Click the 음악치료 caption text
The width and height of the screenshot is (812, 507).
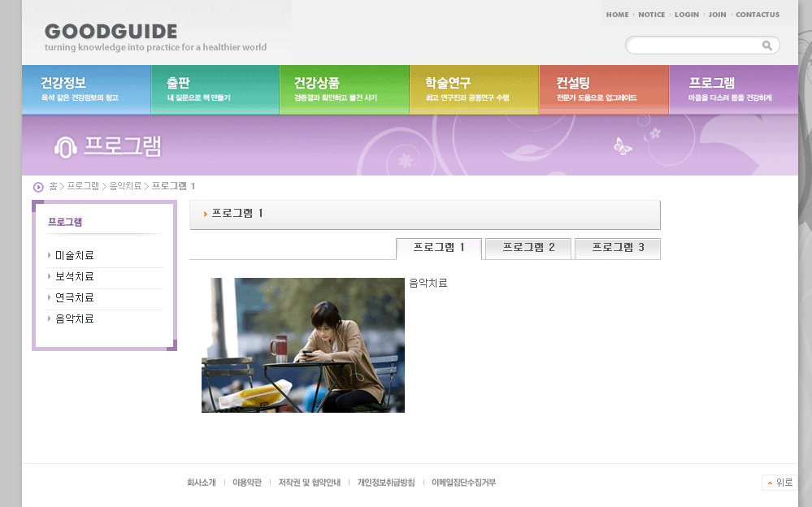coord(428,284)
